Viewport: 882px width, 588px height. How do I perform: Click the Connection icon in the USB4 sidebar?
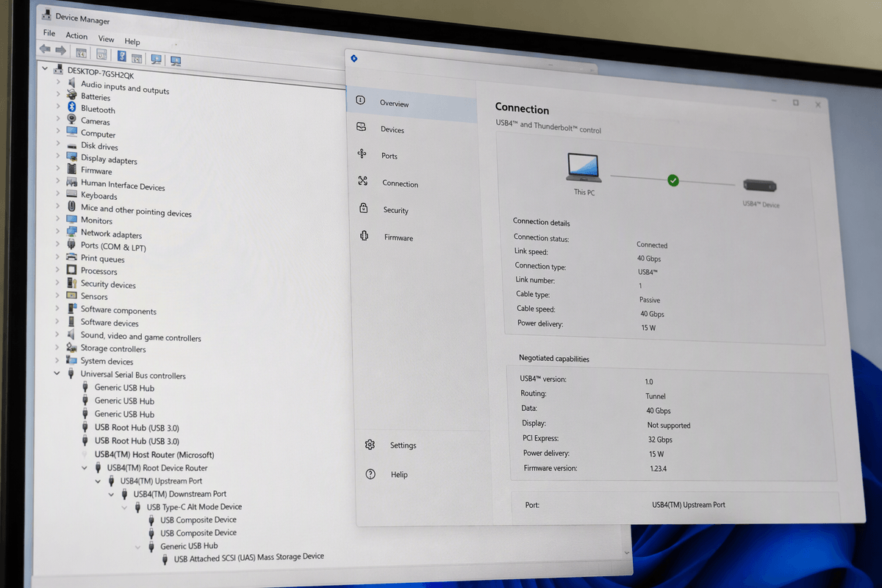click(x=362, y=181)
